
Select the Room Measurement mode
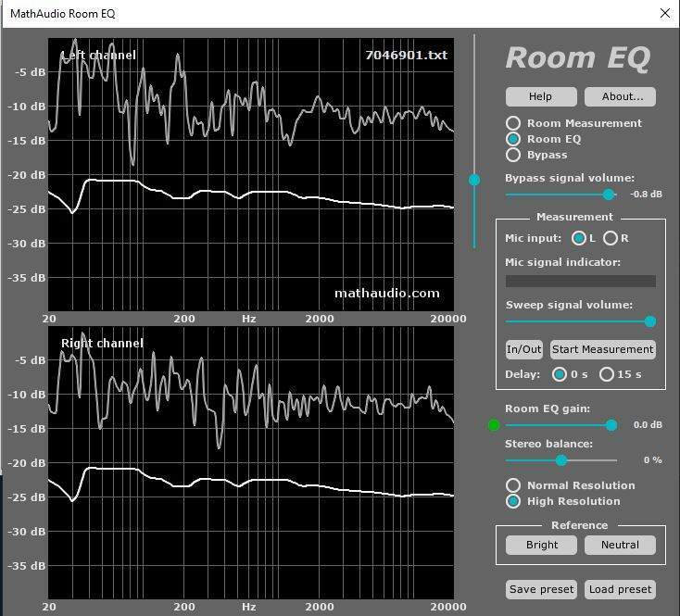pos(513,123)
